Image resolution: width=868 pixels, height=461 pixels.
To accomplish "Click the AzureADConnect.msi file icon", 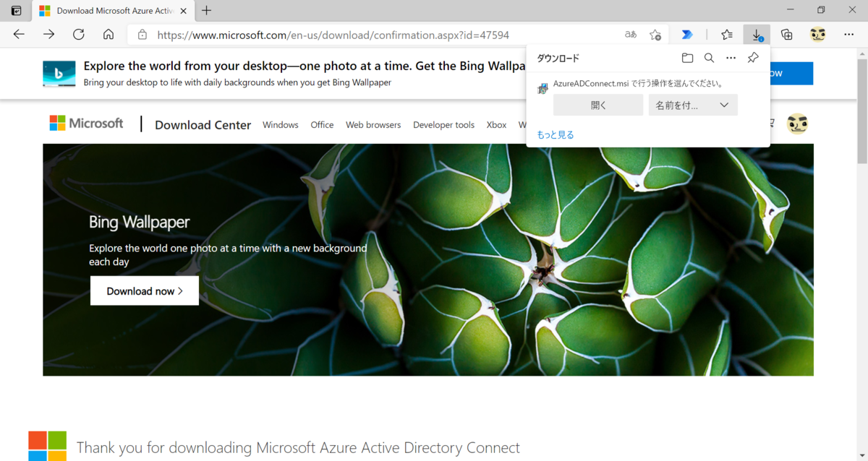I will 542,88.
